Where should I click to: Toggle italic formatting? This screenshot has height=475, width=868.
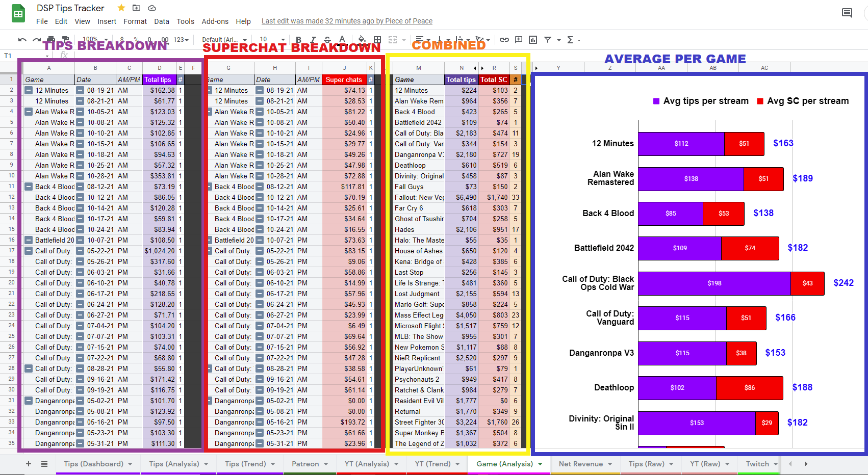pos(313,40)
